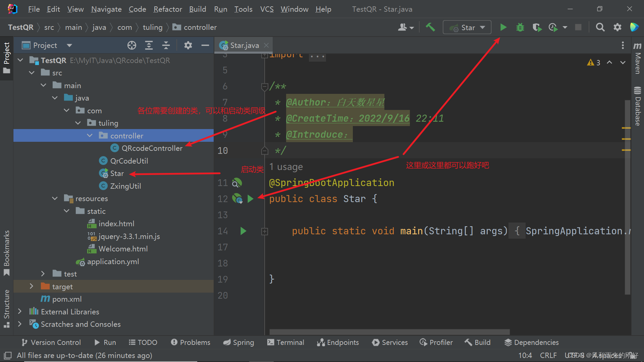This screenshot has width=644, height=362.
Task: Open IDE settings gear in top toolbar
Action: (x=617, y=27)
